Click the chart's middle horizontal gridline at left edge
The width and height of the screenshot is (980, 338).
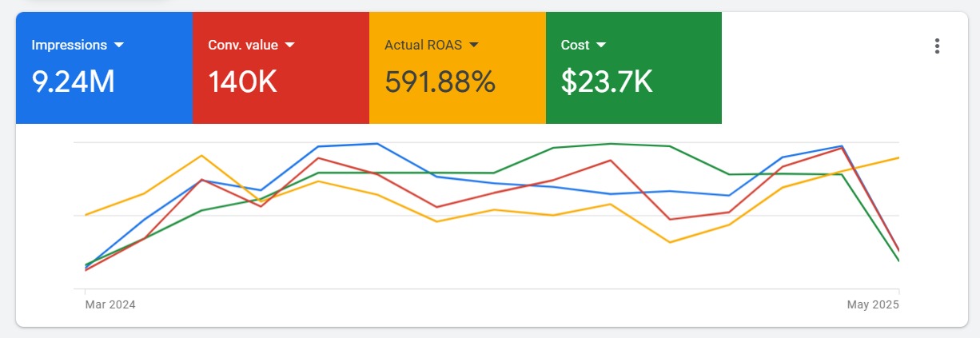click(78, 216)
